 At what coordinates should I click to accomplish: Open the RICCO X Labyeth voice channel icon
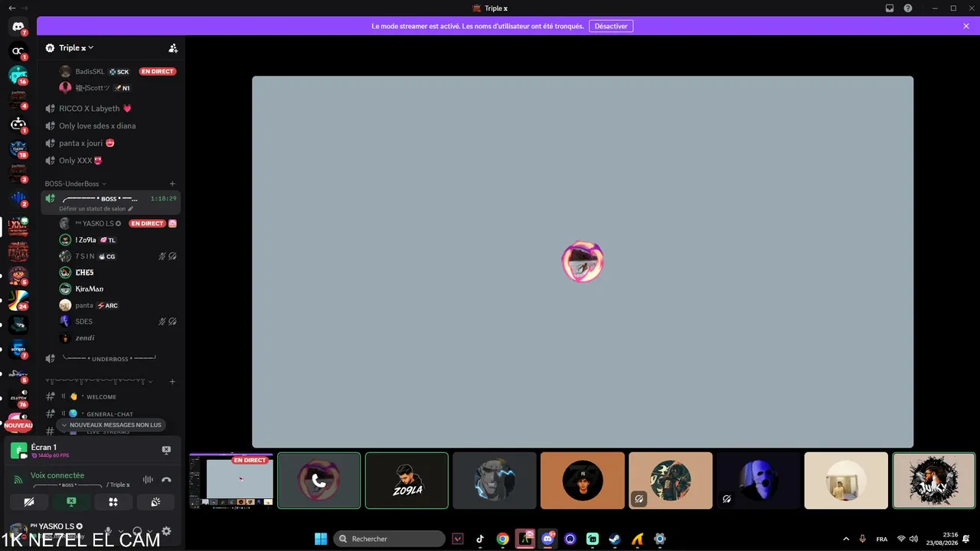click(x=50, y=109)
